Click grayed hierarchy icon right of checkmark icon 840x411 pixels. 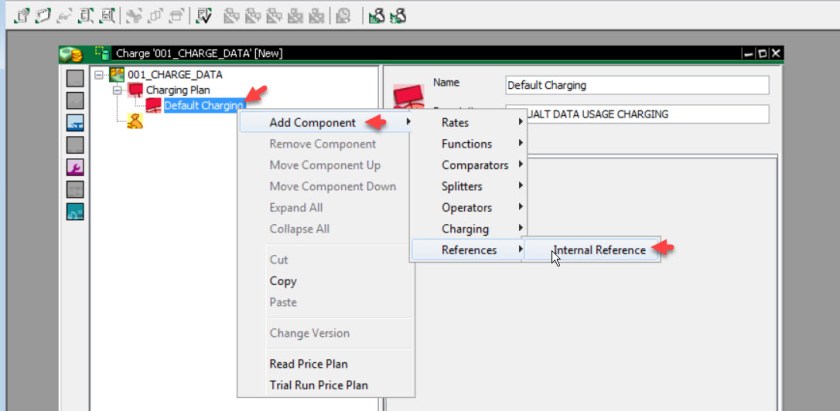(x=231, y=16)
